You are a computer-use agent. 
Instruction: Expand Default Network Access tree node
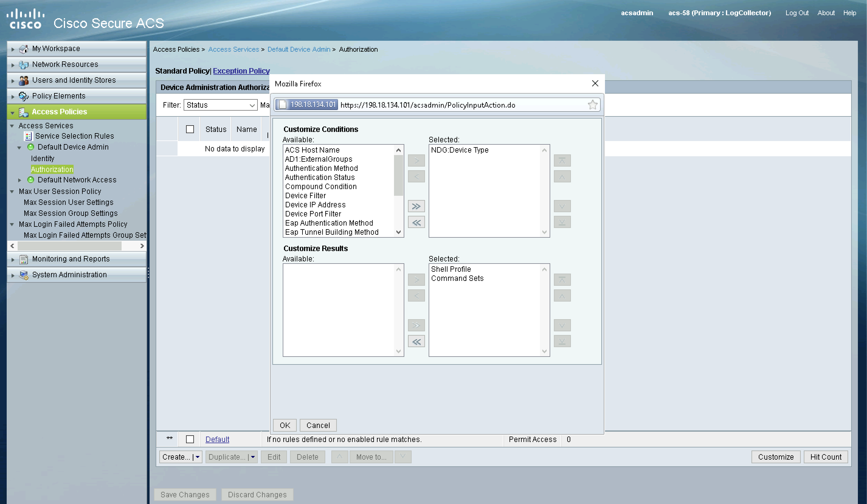coord(20,180)
